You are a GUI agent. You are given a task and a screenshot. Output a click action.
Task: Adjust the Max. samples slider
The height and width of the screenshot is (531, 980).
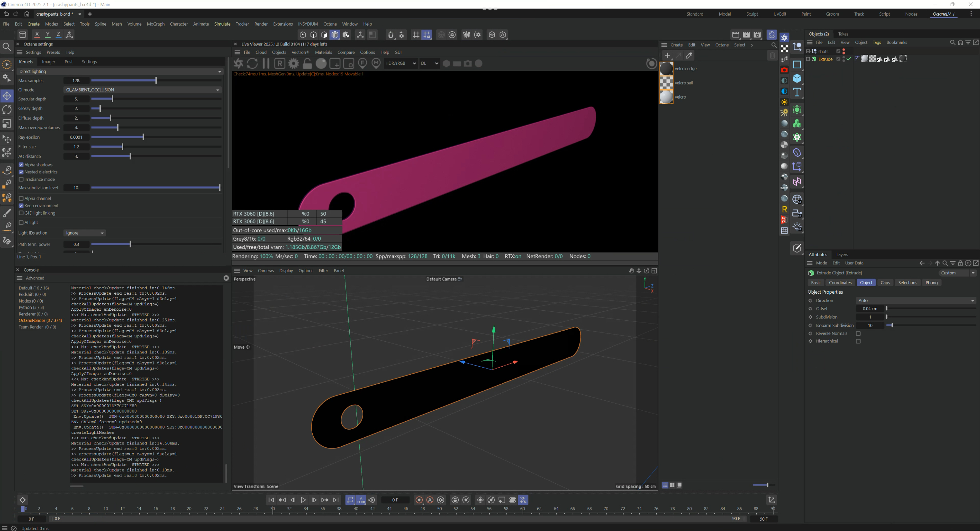pos(156,80)
